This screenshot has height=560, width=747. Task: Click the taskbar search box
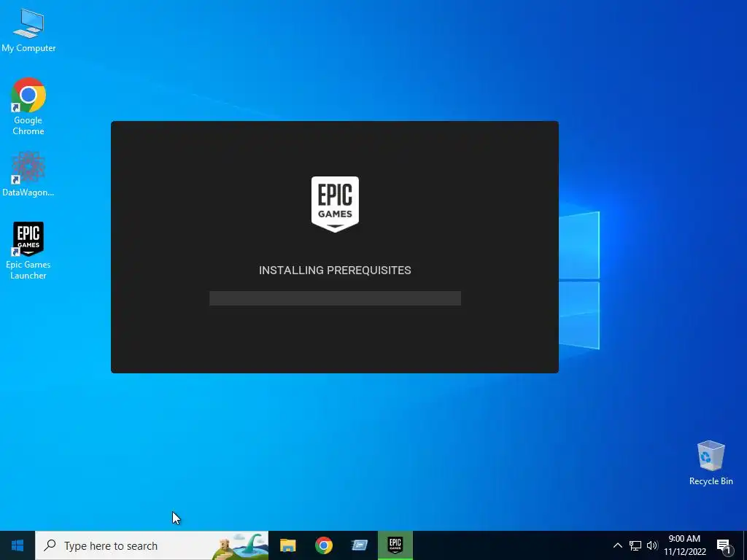(x=152, y=545)
